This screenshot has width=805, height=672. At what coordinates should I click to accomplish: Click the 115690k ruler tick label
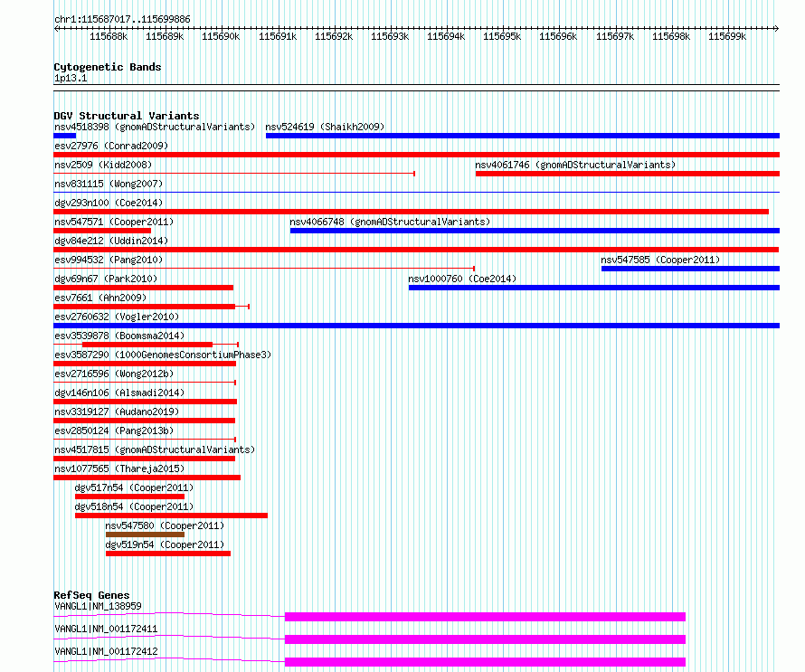pos(221,36)
